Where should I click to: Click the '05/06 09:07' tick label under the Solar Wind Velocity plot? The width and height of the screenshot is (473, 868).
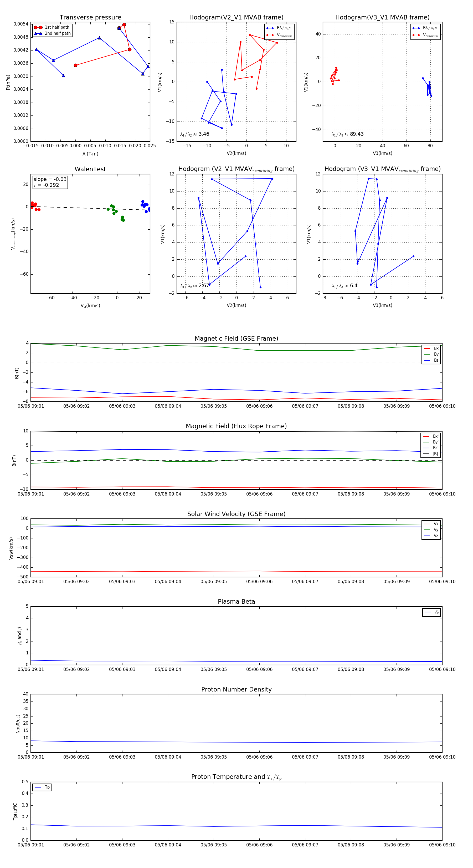coord(305,582)
